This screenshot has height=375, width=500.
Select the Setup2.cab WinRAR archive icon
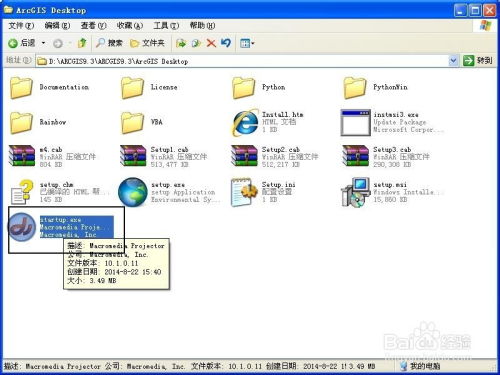[244, 156]
